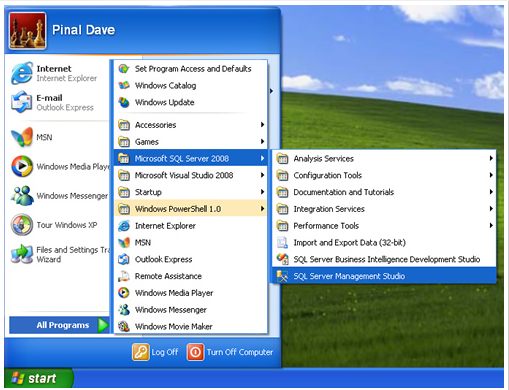Open the Integration Services menu entry

(384, 209)
